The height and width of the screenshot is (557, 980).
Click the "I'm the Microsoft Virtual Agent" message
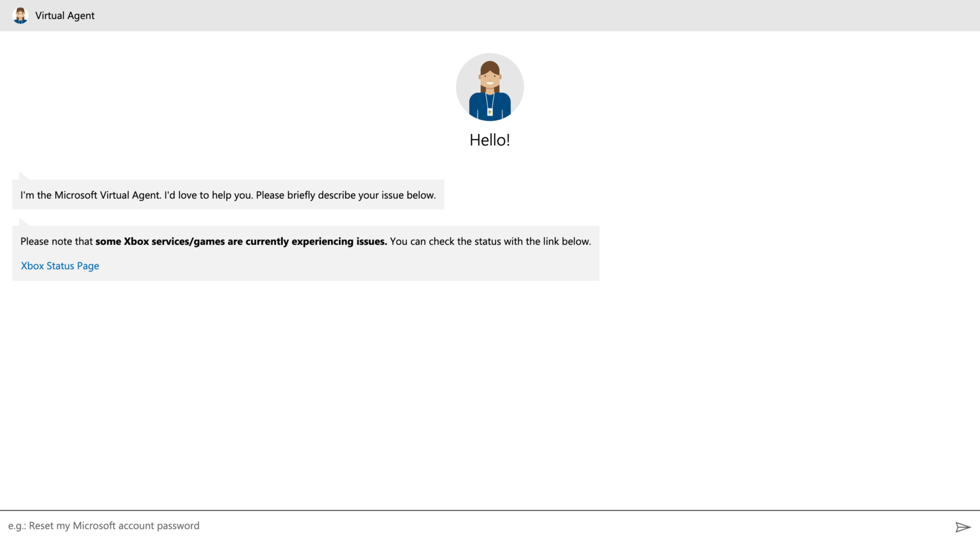(228, 195)
